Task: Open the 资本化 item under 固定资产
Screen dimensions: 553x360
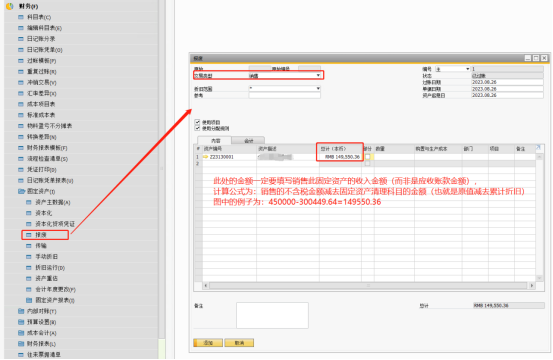Action: click(43, 213)
